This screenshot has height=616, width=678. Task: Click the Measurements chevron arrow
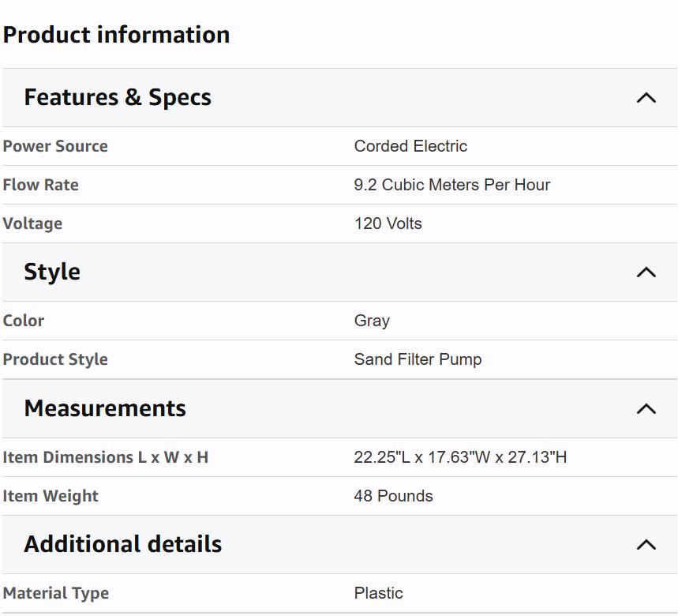[646, 409]
